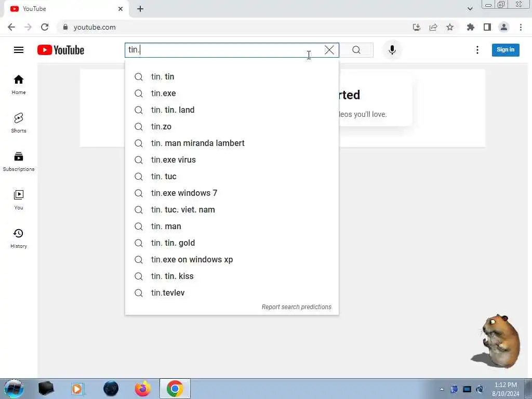Screen dimensions: 532x399
Task: Open History in sidebar
Action: coord(19,238)
